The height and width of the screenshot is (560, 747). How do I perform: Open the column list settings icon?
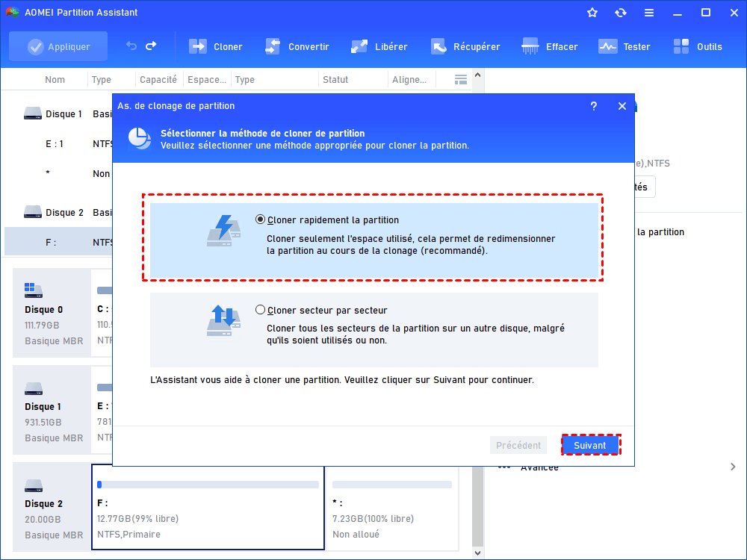(x=461, y=80)
